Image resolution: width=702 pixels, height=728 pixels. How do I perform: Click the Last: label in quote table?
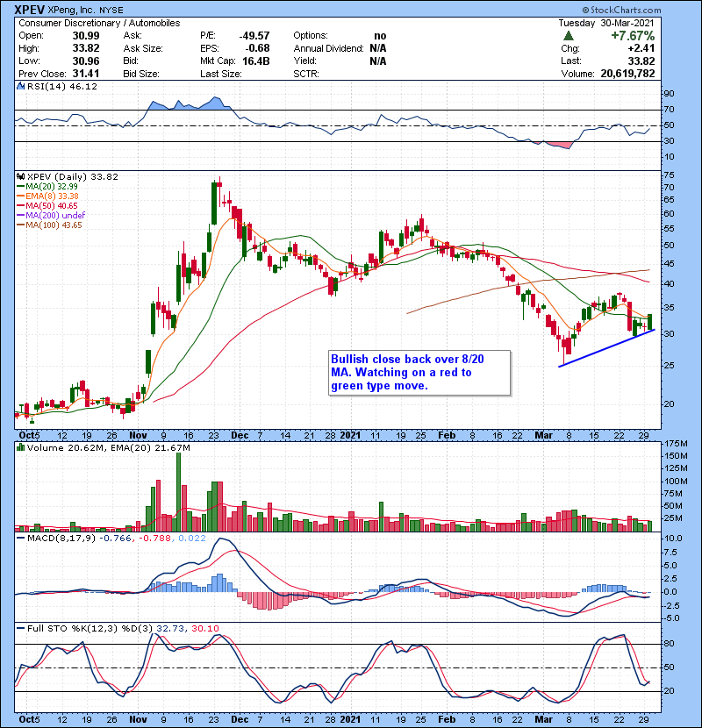pyautogui.click(x=570, y=61)
